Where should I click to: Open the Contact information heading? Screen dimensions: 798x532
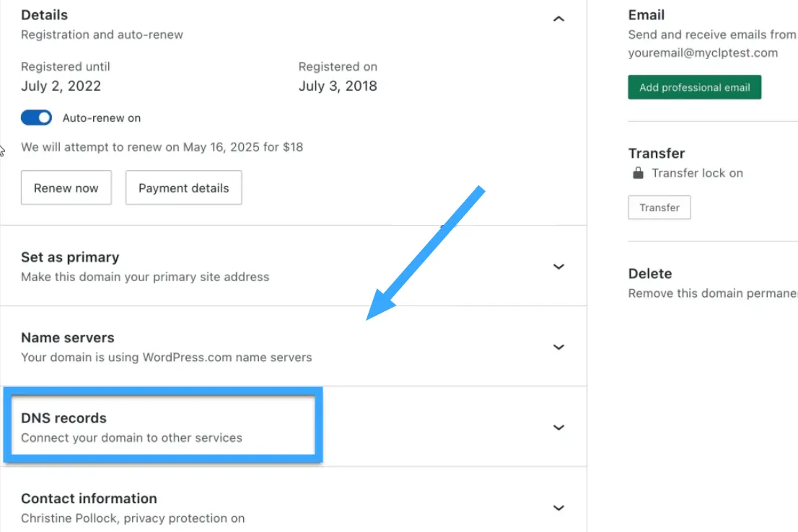click(89, 498)
